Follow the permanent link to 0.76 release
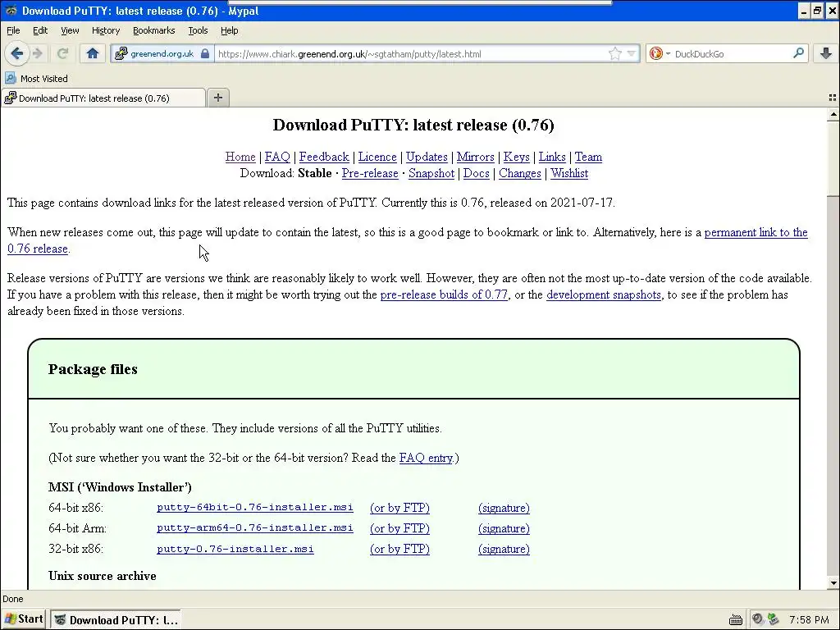The height and width of the screenshot is (630, 840). click(x=756, y=232)
